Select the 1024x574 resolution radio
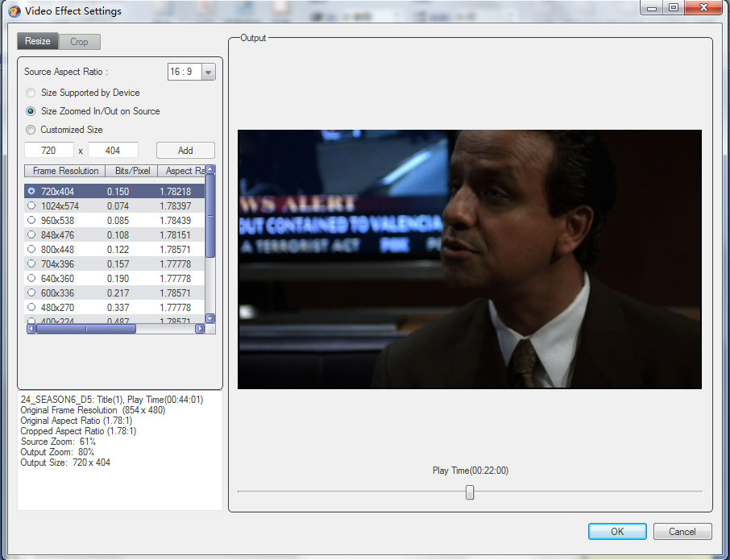This screenshot has width=730, height=560. click(x=31, y=205)
